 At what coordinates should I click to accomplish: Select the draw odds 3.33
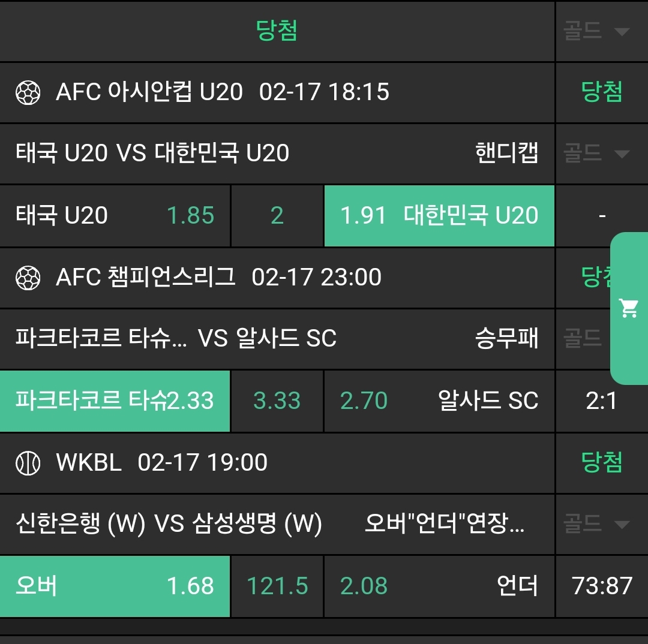coord(277,401)
